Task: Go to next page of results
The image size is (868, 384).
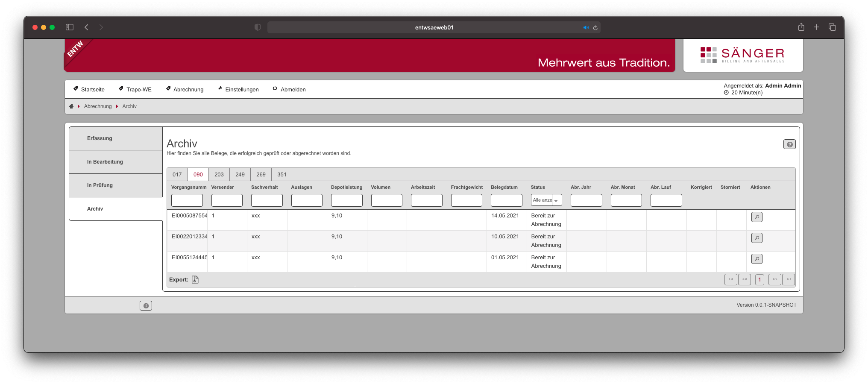Action: [774, 279]
